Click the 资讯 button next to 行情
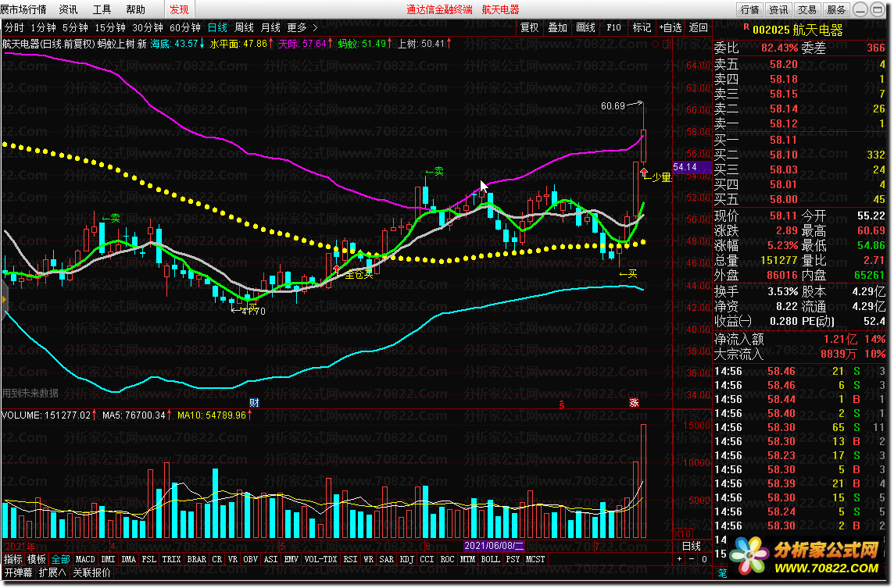The height and width of the screenshot is (588, 894). click(x=778, y=9)
